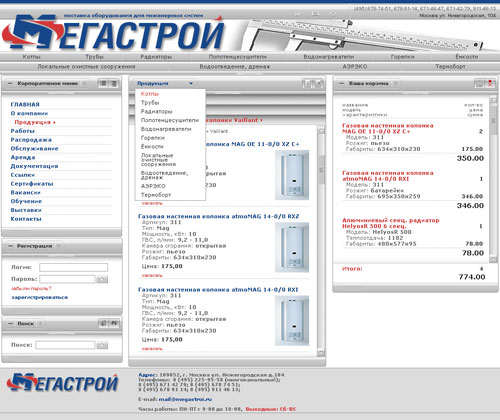This screenshot has width=500, height=420.
Task: Click the Мегастрой logo in header
Action: [113, 33]
